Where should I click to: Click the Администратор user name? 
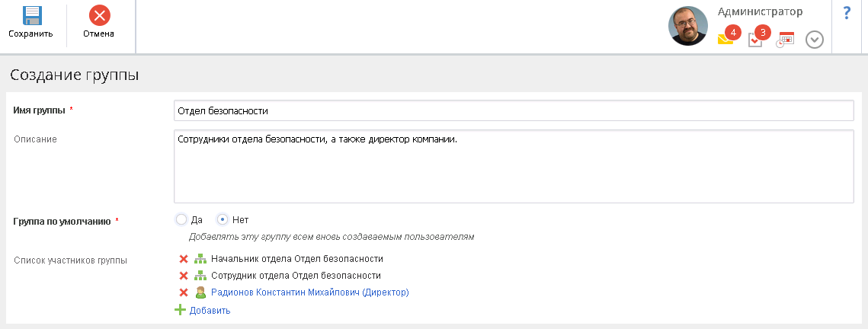tap(760, 12)
